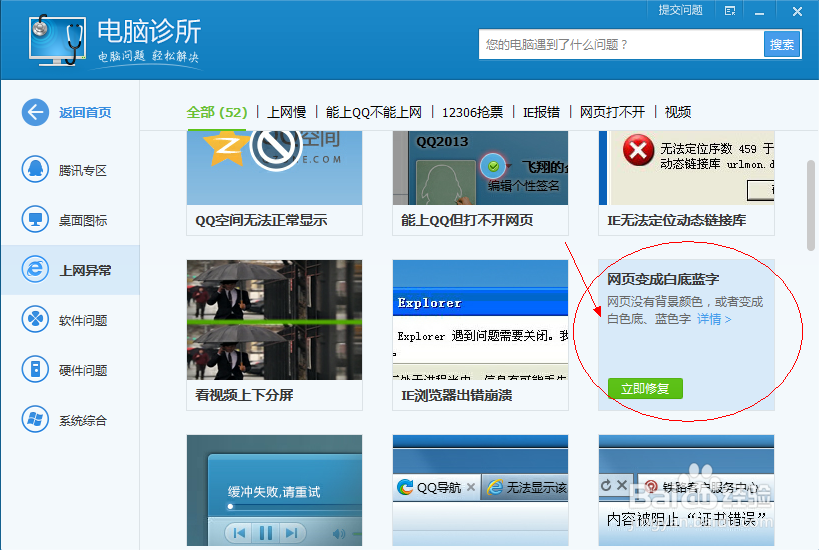Open the 软件问题 clover icon
This screenshot has width=819, height=550.
[x=35, y=320]
